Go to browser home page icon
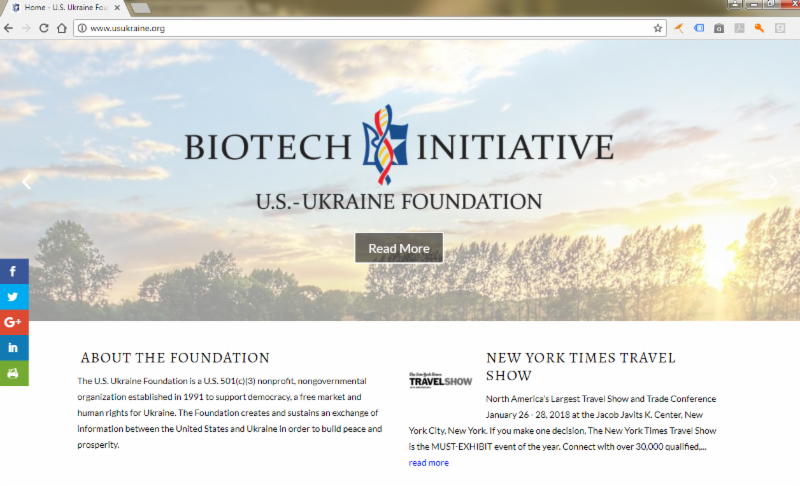Viewport: 800px width, 486px height. 62,28
